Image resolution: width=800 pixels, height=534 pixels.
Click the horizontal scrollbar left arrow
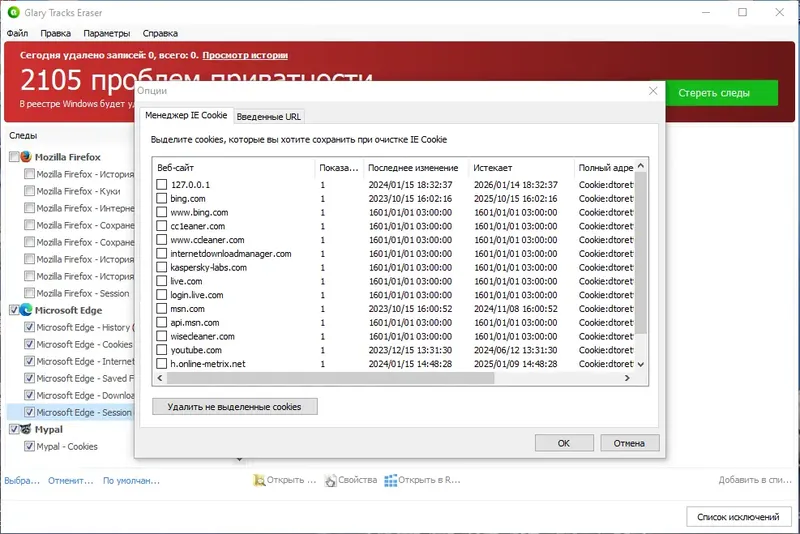(160, 378)
